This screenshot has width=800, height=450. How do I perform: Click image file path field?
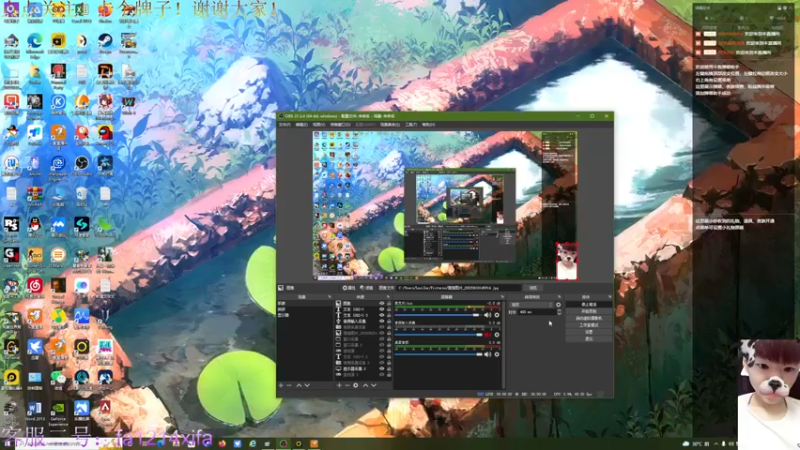[x=459, y=288]
